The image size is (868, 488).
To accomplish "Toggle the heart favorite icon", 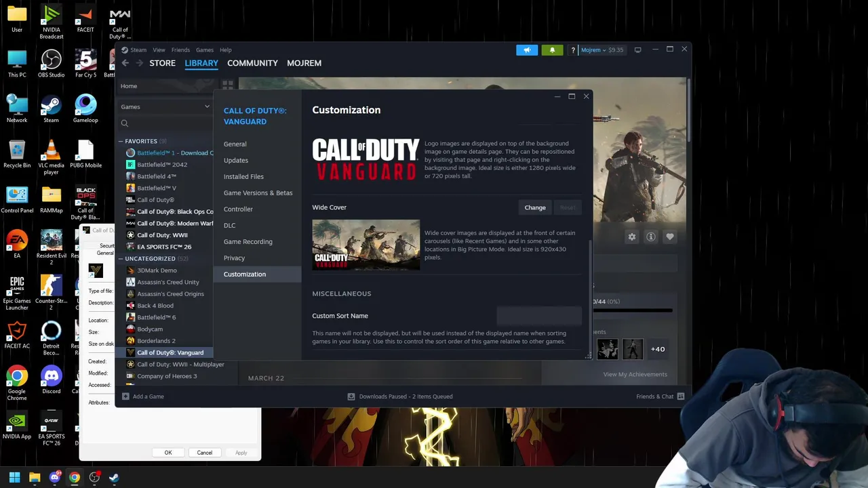I will pos(670,237).
